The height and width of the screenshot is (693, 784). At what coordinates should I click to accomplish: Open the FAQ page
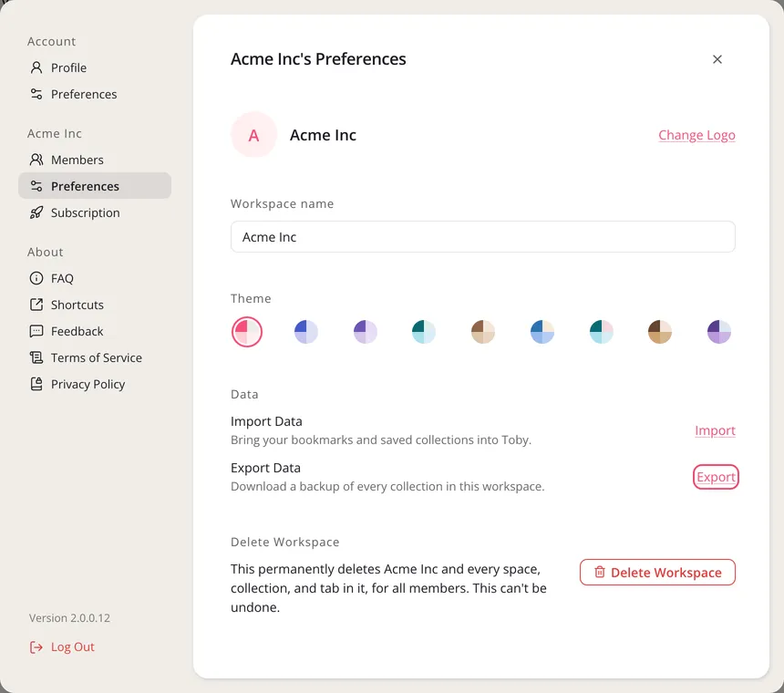[x=62, y=278]
